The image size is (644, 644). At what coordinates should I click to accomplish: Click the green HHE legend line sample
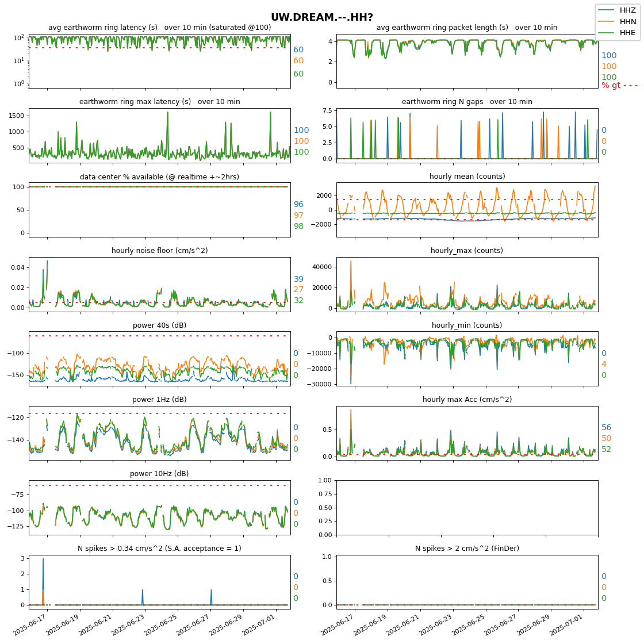pyautogui.click(x=606, y=32)
